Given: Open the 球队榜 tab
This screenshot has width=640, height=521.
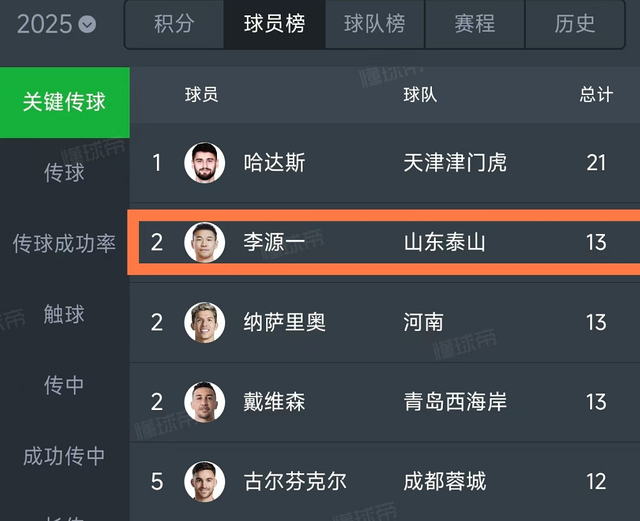Looking at the screenshot, I should coord(374,24).
